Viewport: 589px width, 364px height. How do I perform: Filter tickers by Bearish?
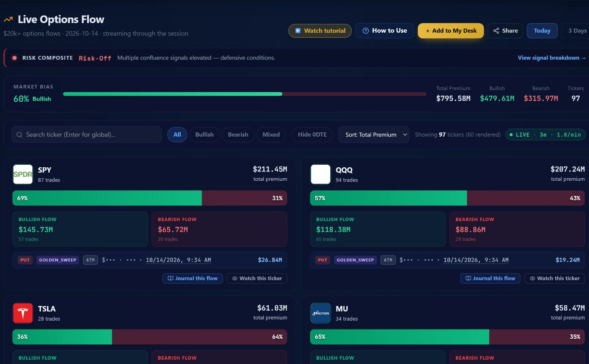click(238, 135)
